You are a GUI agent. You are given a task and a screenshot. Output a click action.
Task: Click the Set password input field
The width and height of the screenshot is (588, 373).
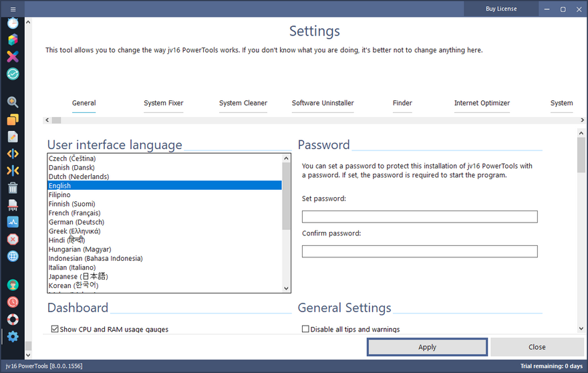[x=420, y=217]
